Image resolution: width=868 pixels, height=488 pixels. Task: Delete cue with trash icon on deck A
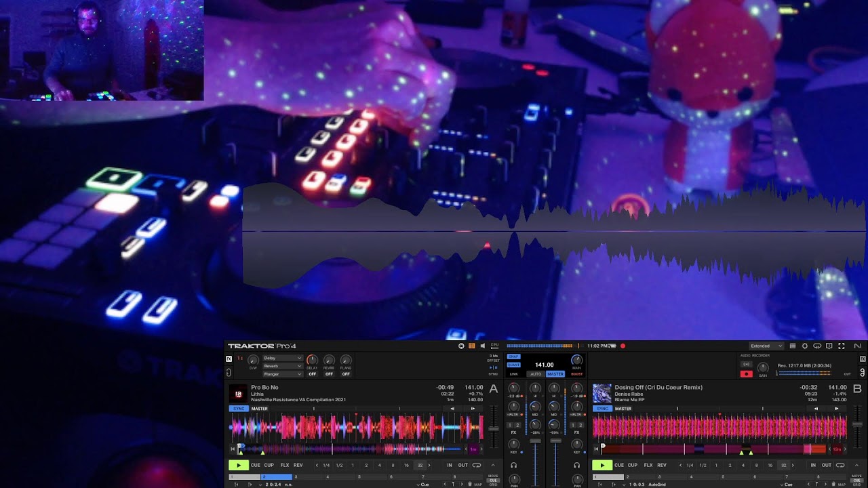470,484
